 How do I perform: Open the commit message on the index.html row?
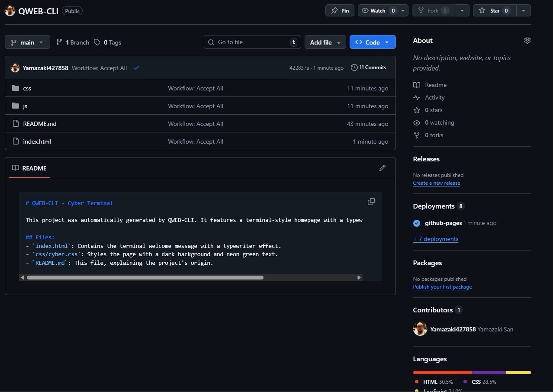(196, 141)
